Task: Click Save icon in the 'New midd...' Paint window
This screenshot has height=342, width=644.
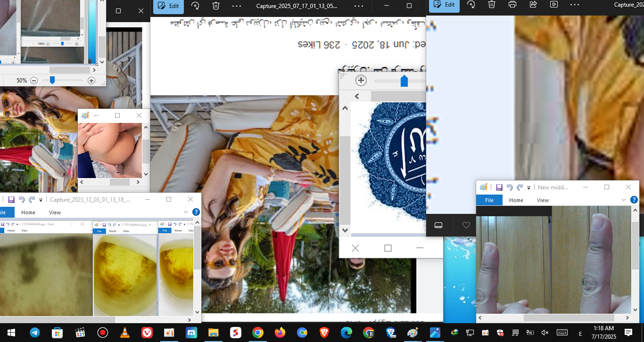Action: (x=499, y=187)
